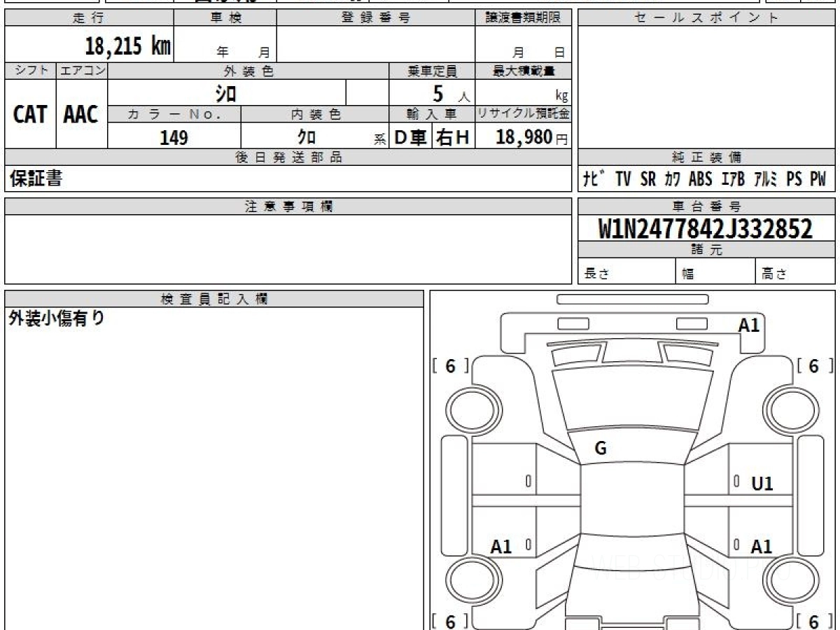Viewport: 840px width, 630px height.
Task: Select the 高さ dimension cell
Action: click(x=795, y=272)
